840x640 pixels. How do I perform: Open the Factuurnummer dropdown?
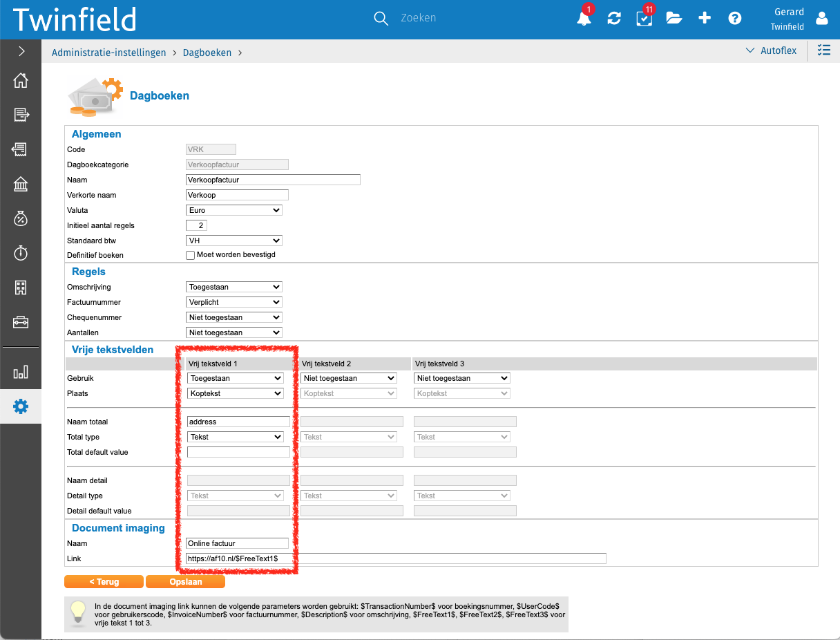234,302
